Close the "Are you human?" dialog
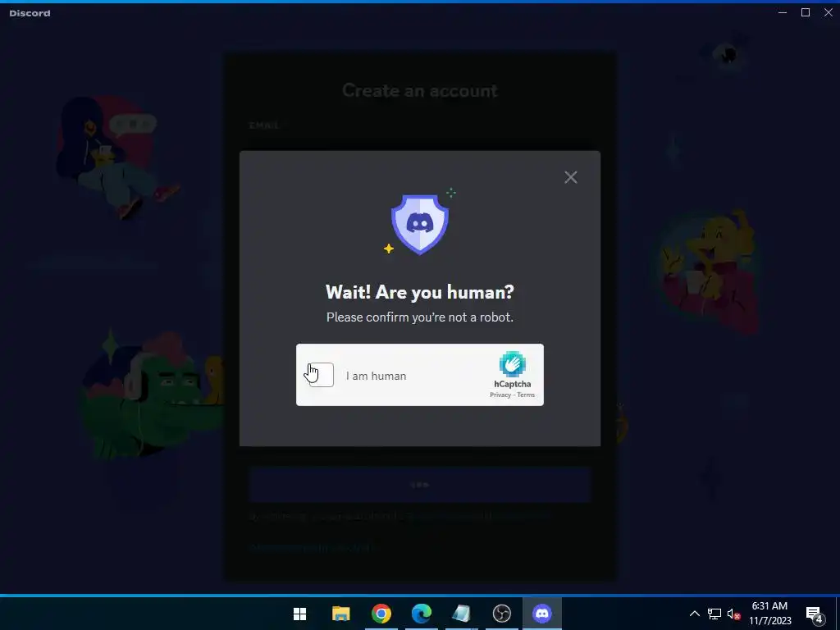The width and height of the screenshot is (840, 630). [571, 177]
